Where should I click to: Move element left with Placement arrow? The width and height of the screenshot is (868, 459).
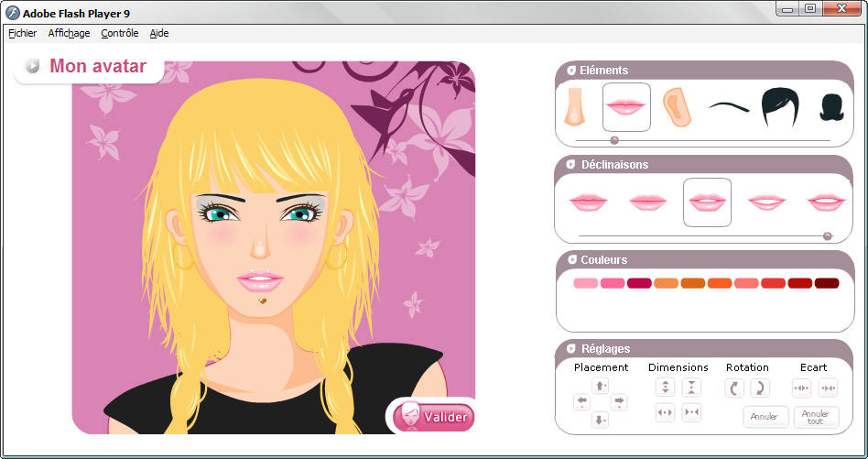click(x=582, y=401)
